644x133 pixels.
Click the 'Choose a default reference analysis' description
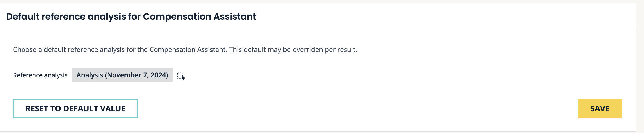click(x=120, y=50)
